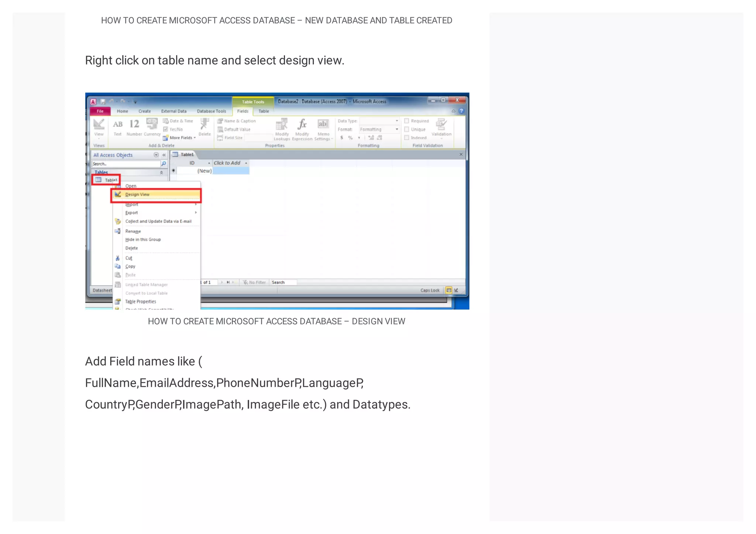
Task: Choose Table Properties in the context menu
Action: coord(156,302)
